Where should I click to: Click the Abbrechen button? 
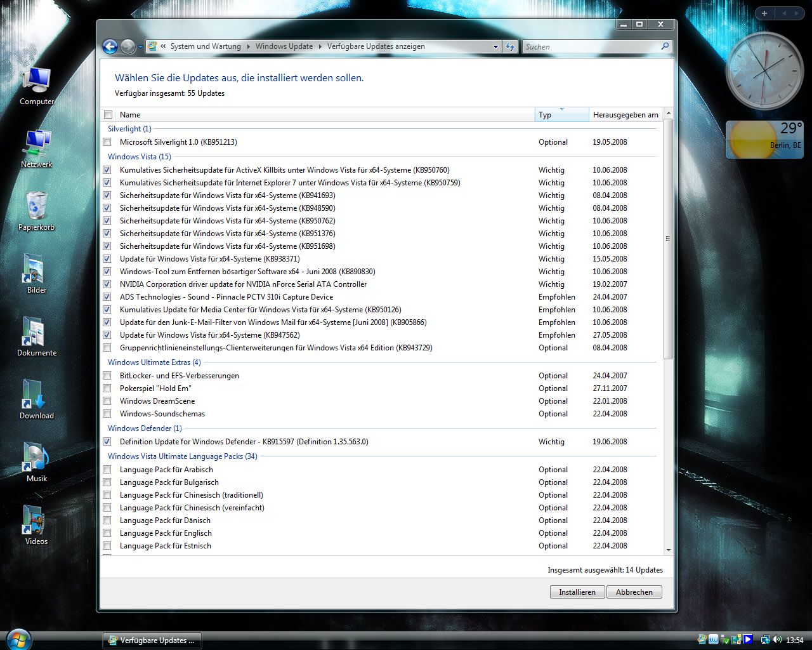(634, 592)
